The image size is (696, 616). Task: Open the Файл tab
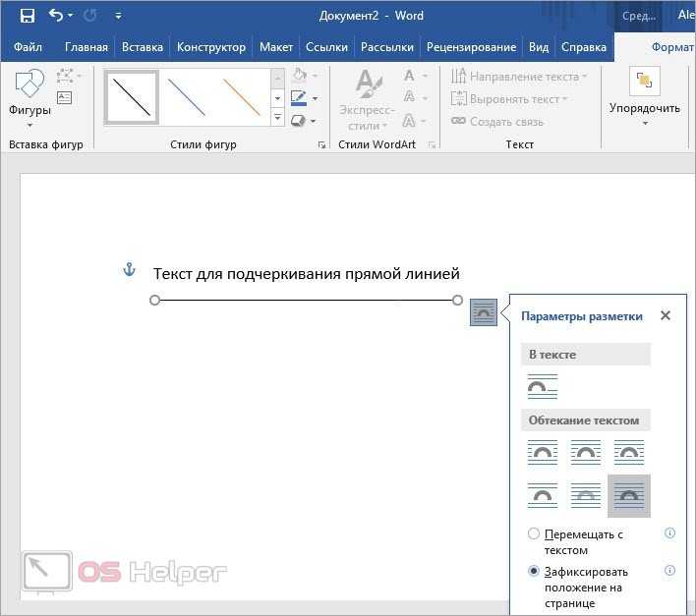point(28,47)
